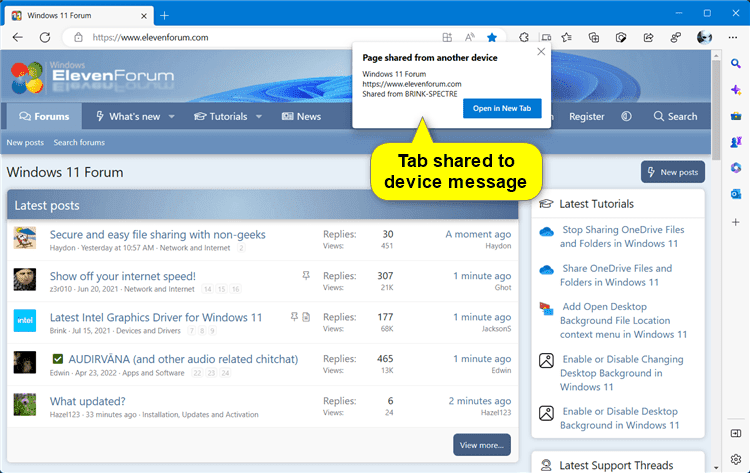750x473 pixels.
Task: Open Add Open Desktop Background File Location tutorial
Action: click(623, 320)
